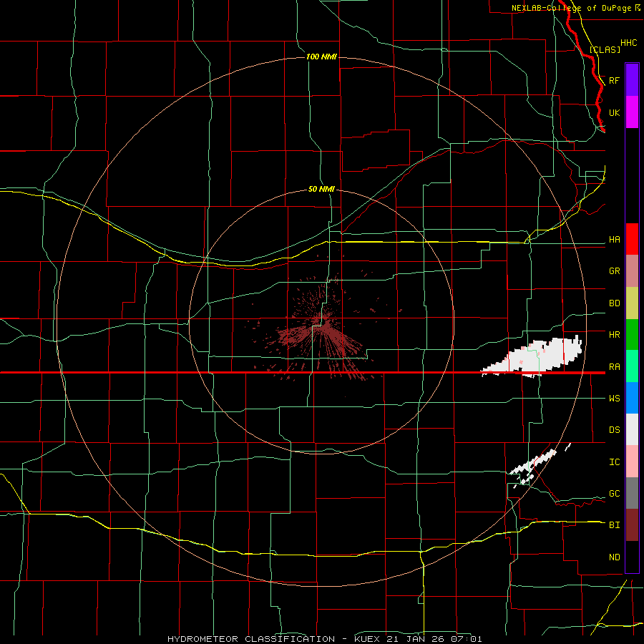The image size is (644, 644).
Task: Click the '07:01' timestamp text
Action: click(x=467, y=639)
